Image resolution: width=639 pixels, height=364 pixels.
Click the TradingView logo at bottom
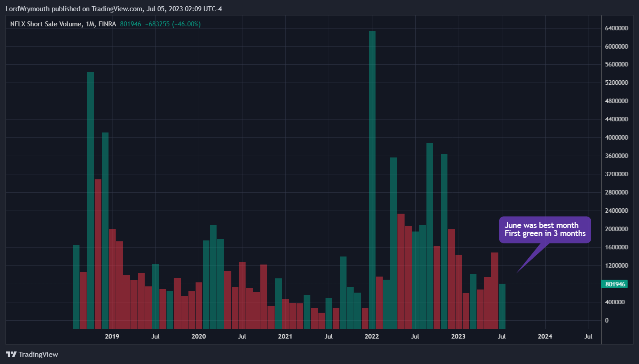pos(32,354)
